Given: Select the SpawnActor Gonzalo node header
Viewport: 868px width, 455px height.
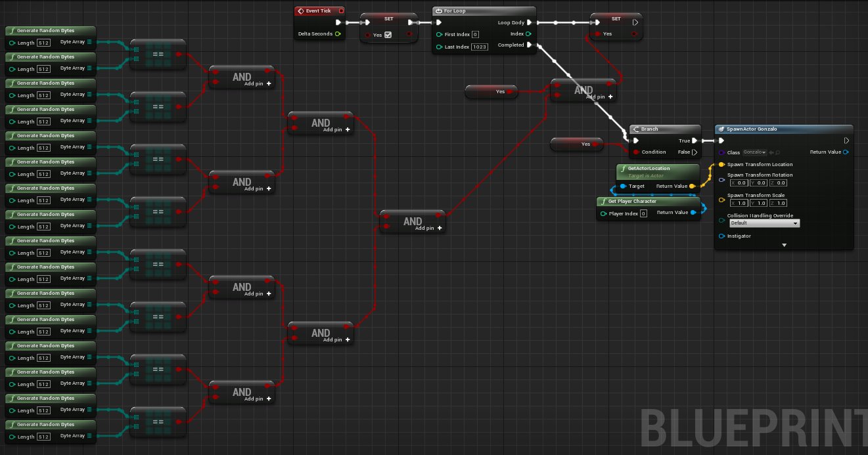Looking at the screenshot, I should [784, 129].
